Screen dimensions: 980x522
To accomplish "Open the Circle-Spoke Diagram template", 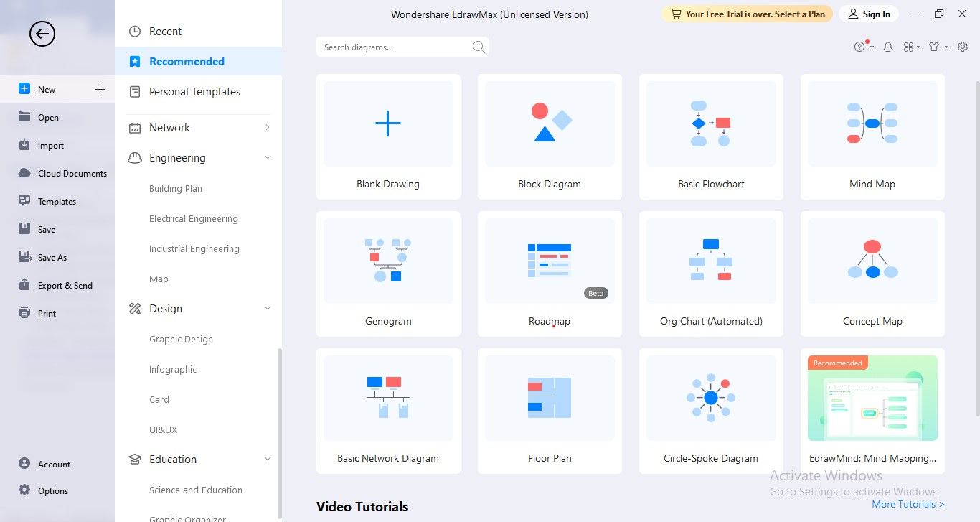I will (x=711, y=411).
